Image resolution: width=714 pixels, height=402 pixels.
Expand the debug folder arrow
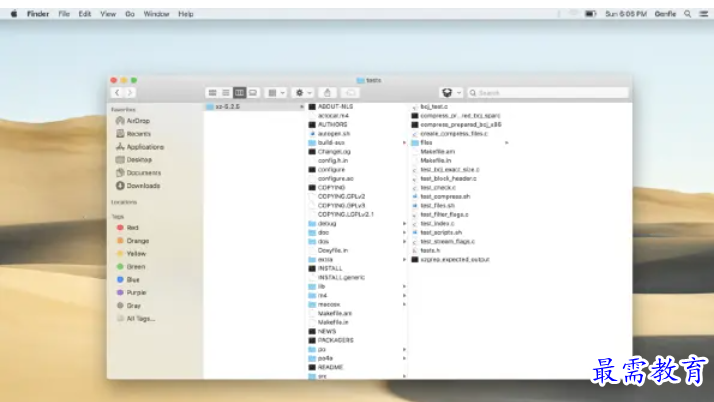(x=404, y=224)
